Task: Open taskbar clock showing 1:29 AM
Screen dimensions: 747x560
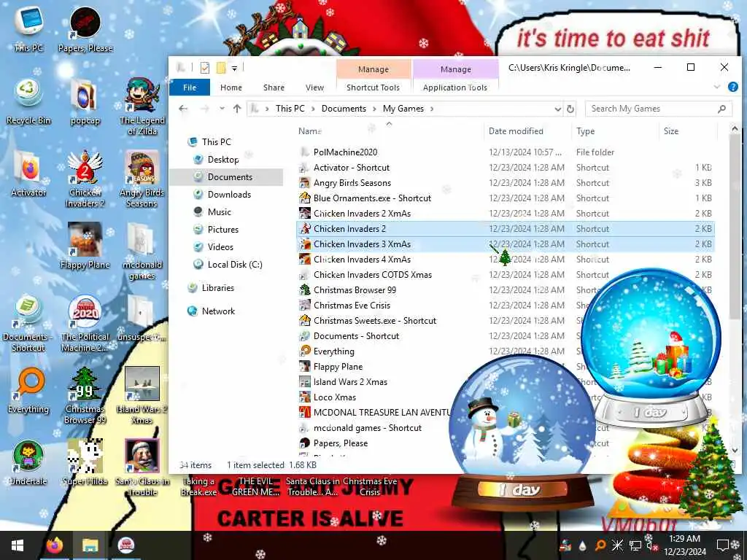Action: (x=684, y=545)
